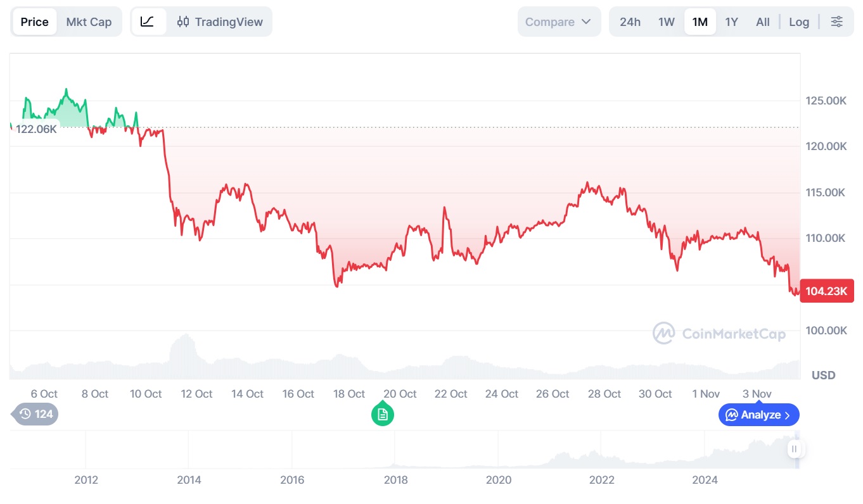The image size is (863, 504).
Task: Select the All time range tab
Action: coord(762,21)
